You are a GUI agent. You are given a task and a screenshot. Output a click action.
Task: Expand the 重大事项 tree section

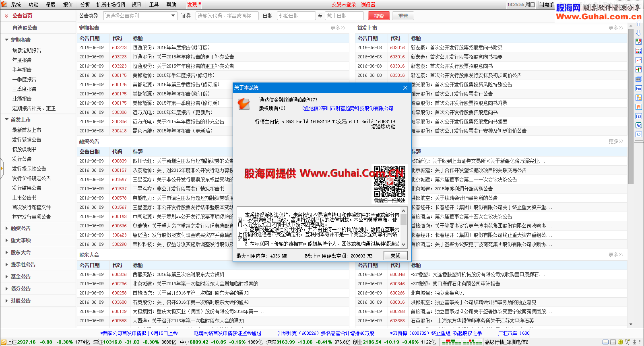(x=6, y=240)
